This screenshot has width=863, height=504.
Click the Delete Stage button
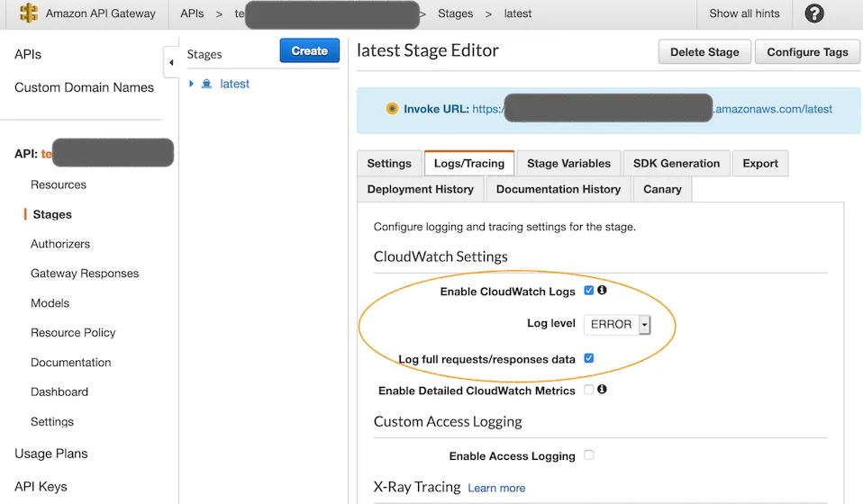(x=704, y=51)
